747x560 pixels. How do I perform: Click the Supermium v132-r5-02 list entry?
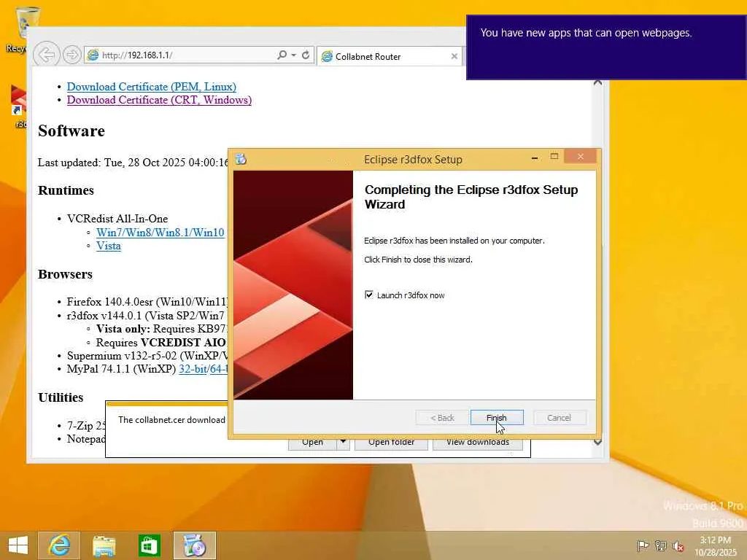[147, 356]
